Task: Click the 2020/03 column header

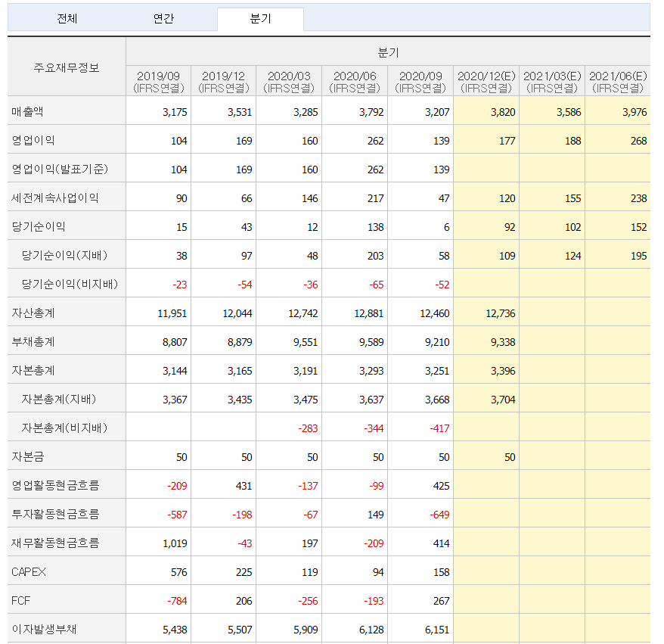Action: 289,81
